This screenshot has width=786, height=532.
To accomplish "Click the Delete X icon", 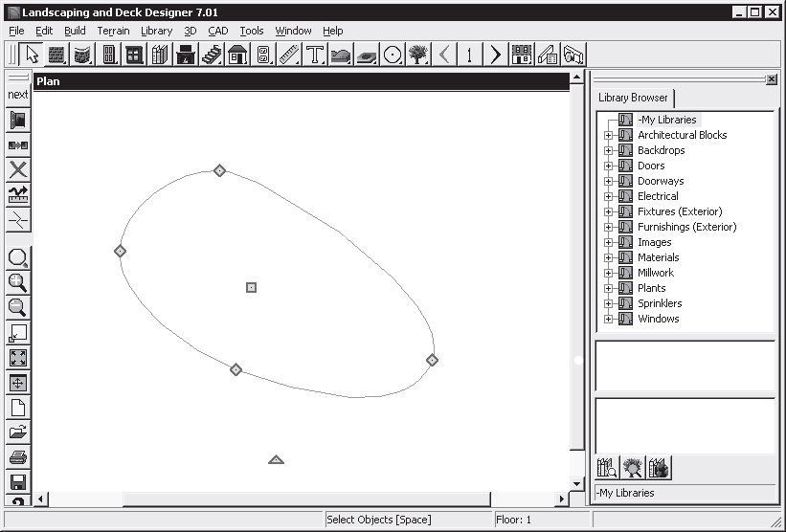I will click(x=17, y=170).
